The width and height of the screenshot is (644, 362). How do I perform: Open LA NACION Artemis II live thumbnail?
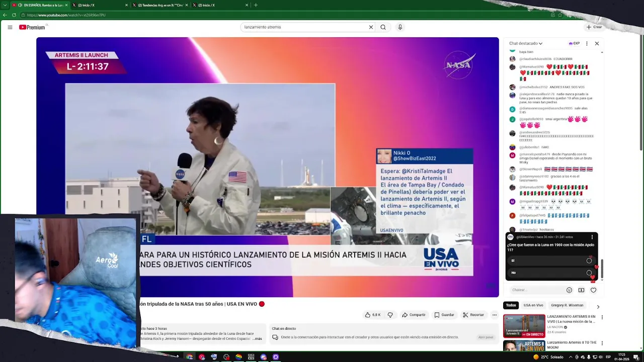point(524,326)
